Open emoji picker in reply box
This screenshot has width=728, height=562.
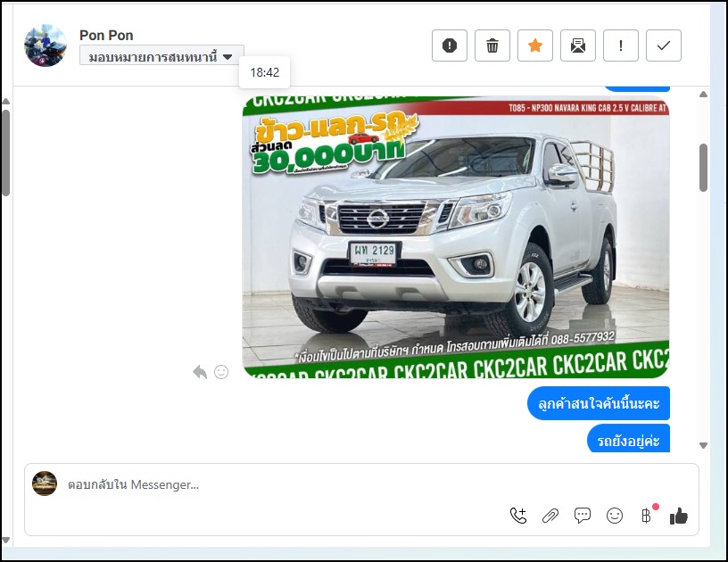pos(614,516)
